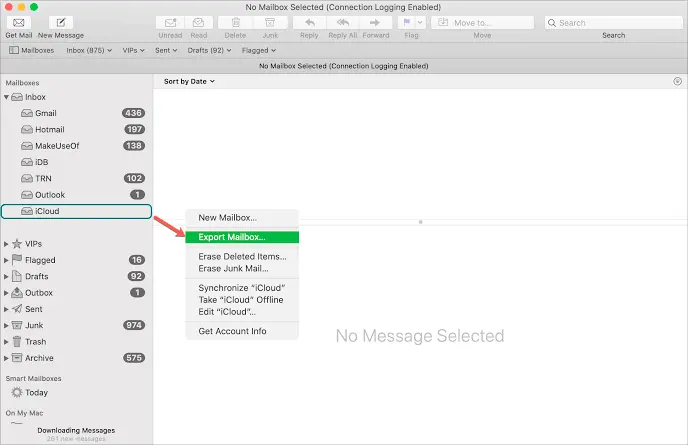Image resolution: width=688 pixels, height=445 pixels.
Task: Expand the Junk disclosure triangle
Action: pyautogui.click(x=6, y=326)
